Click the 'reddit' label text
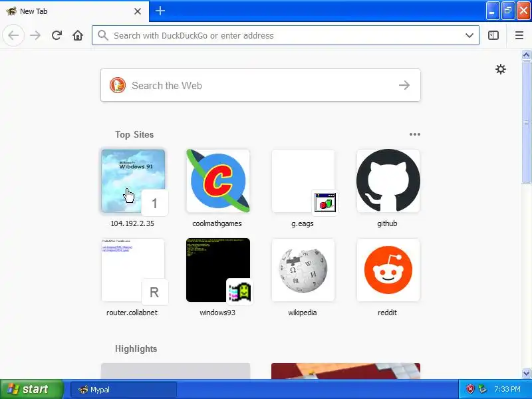Viewport: 532px width, 399px height. (x=387, y=313)
